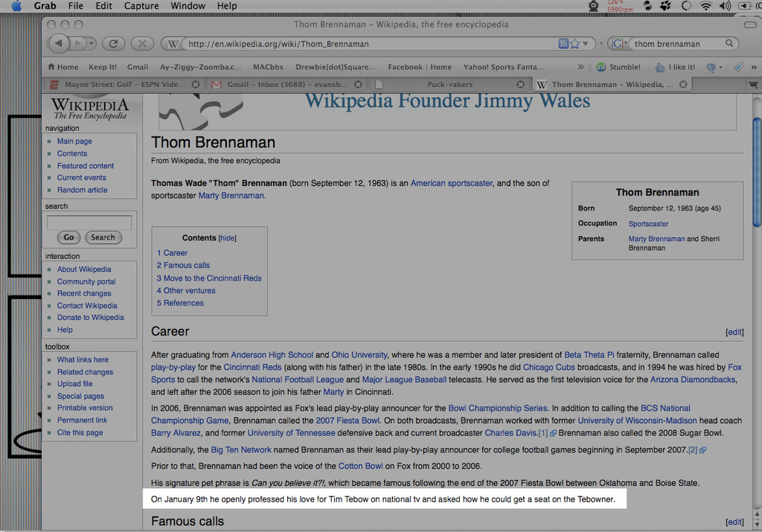The width and height of the screenshot is (762, 532).
Task: Click the Wikipedia sidebar search field
Action: click(89, 222)
